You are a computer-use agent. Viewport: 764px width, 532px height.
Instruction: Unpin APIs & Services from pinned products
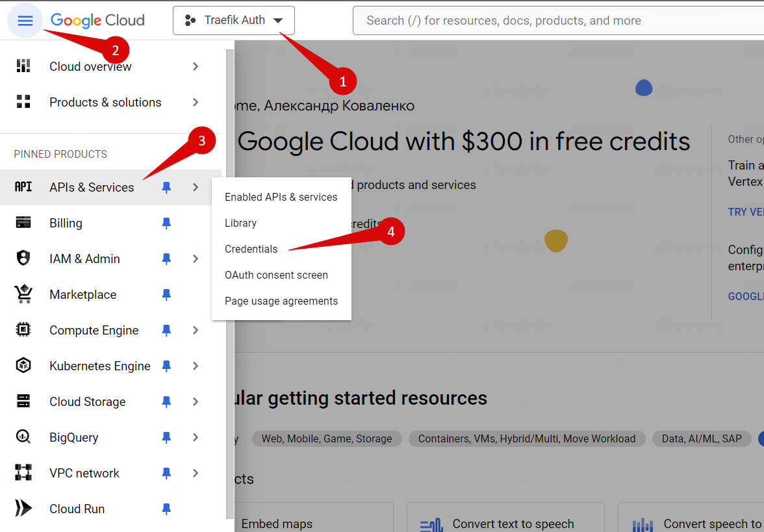(166, 187)
